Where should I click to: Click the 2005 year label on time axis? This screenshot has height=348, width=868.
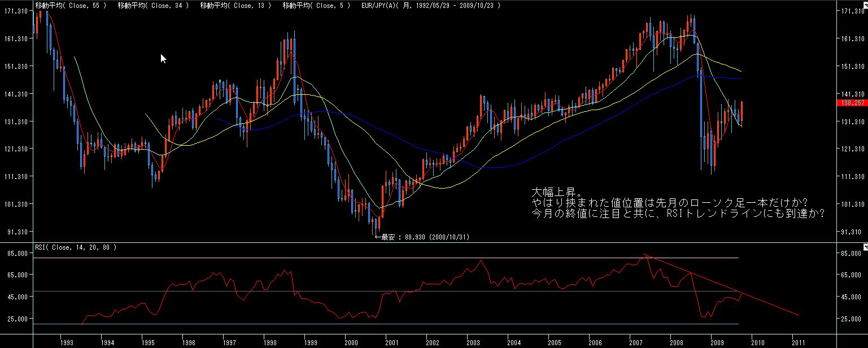coord(555,342)
